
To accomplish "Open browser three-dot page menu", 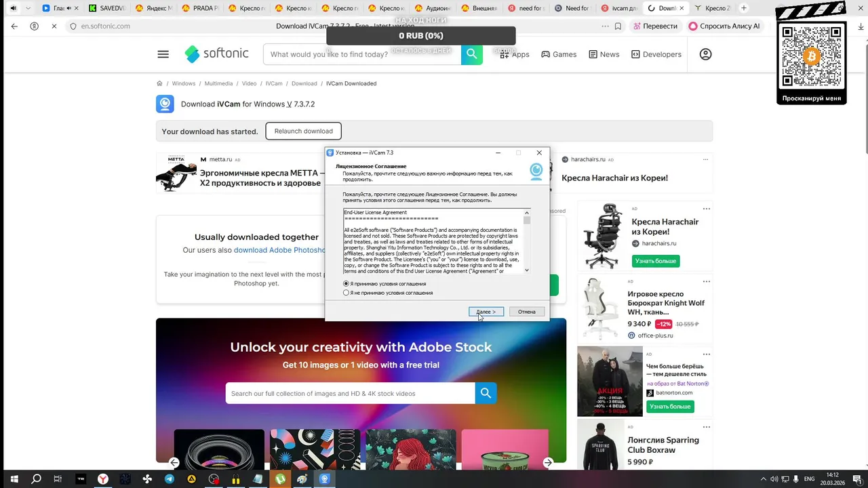I will pyautogui.click(x=606, y=26).
